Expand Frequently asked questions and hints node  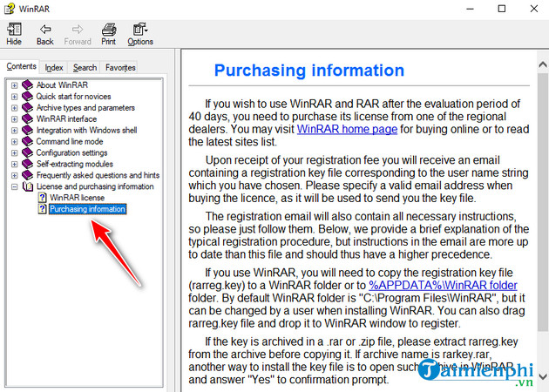tap(14, 175)
